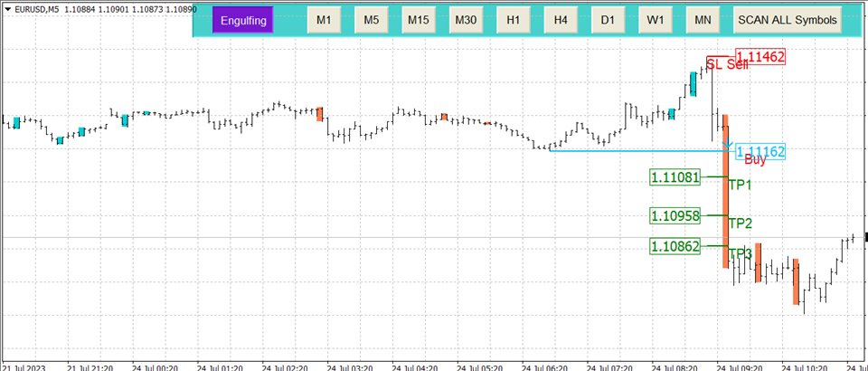Screen dimensions: 868x371
Task: Click the red 1.11462 stop loss label
Action: 759,57
